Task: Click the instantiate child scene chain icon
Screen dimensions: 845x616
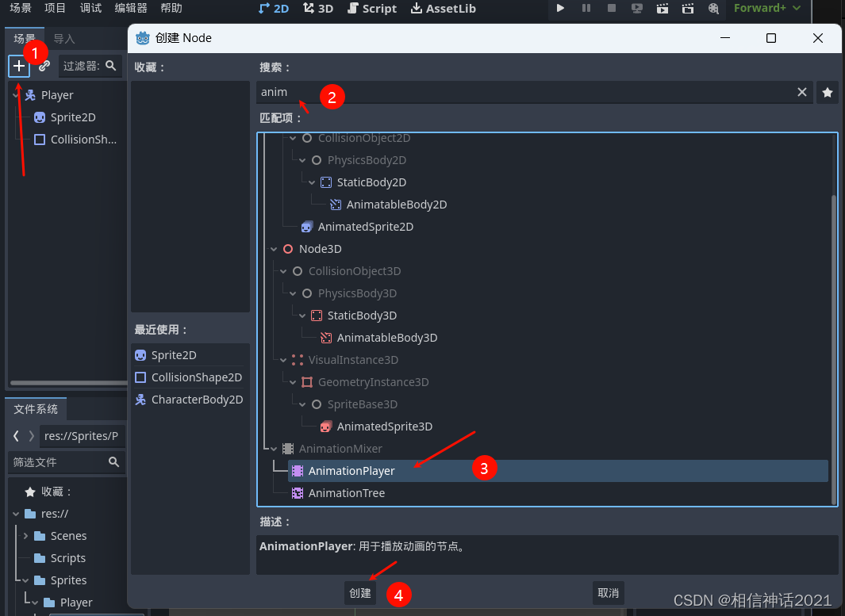Action: [44, 66]
